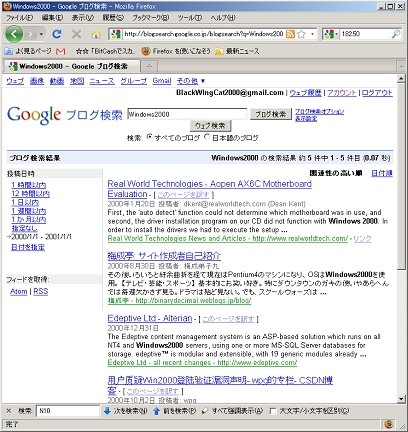Filter results to '1 時間以内'
The width and height of the screenshot is (408, 432).
pyautogui.click(x=29, y=185)
